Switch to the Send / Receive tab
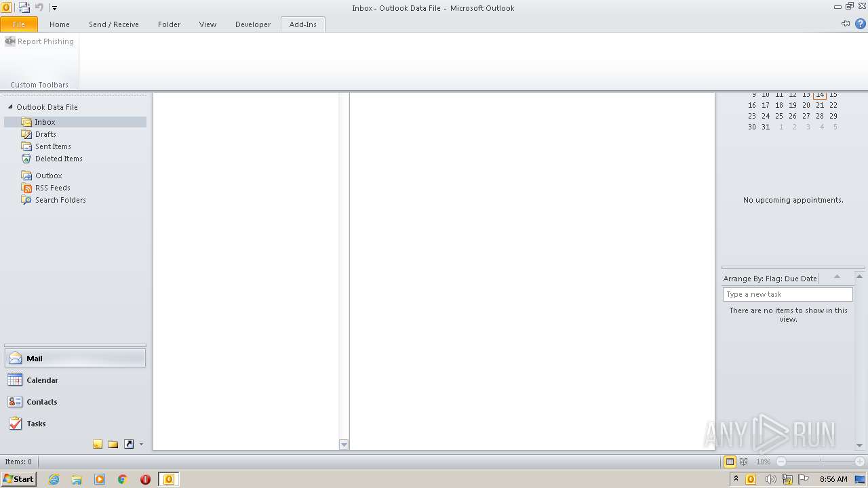Screen dimensions: 868x488 pyautogui.click(x=114, y=24)
